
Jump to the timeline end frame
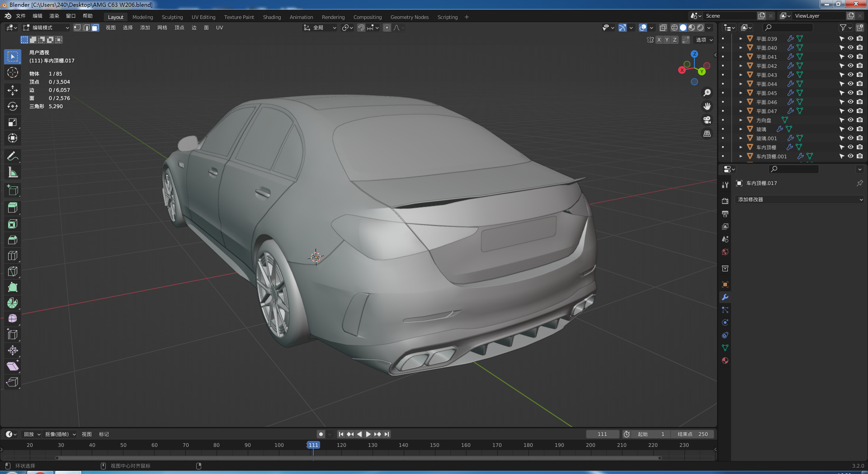387,434
